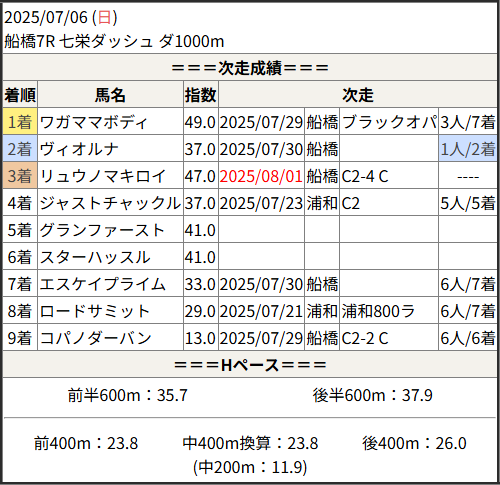Click the race title 船橋7R 七栄ダッシュ

coord(79,42)
